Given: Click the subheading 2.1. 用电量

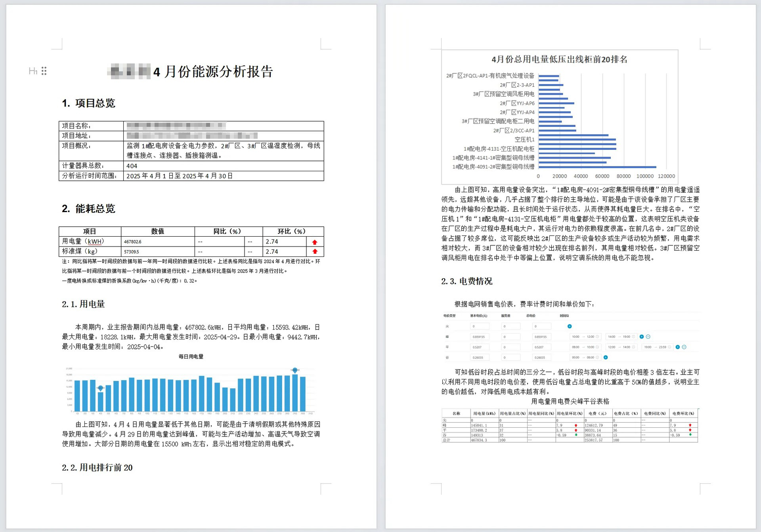Looking at the screenshot, I should pos(83,304).
